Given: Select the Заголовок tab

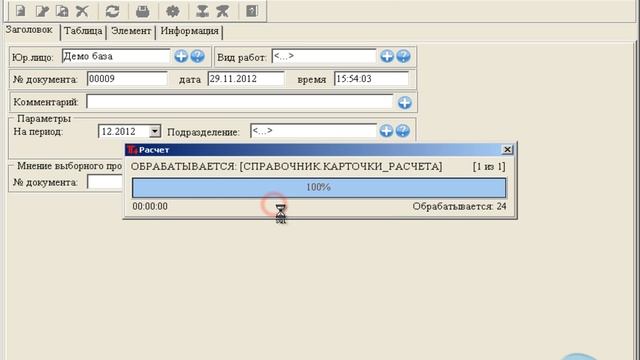Looking at the screenshot, I should pos(29,30).
